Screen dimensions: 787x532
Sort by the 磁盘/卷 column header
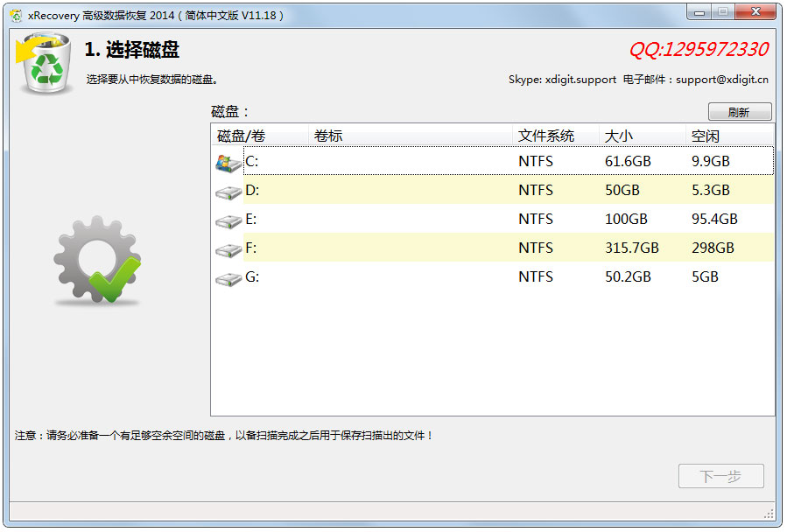[x=259, y=136]
